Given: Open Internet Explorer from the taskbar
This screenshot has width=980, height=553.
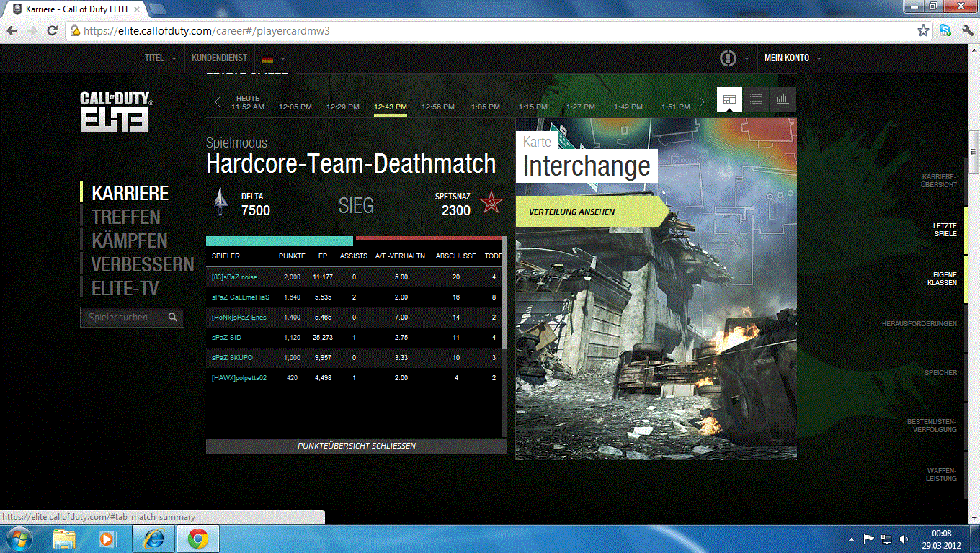Looking at the screenshot, I should (x=153, y=539).
